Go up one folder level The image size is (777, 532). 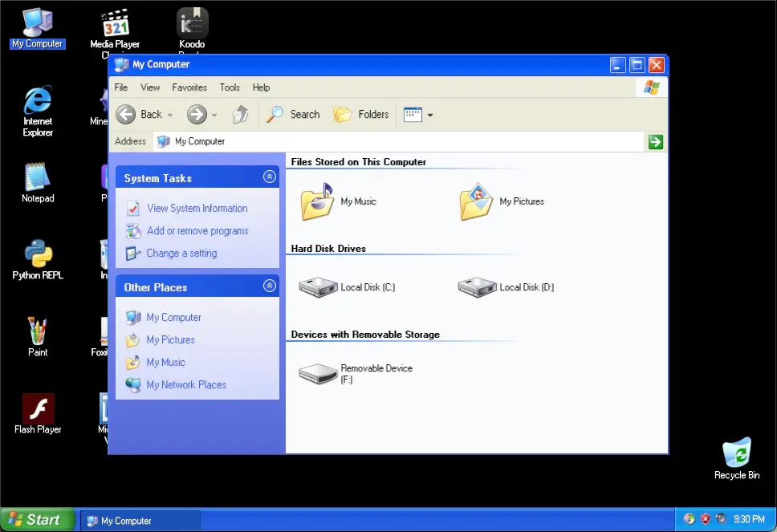click(240, 115)
